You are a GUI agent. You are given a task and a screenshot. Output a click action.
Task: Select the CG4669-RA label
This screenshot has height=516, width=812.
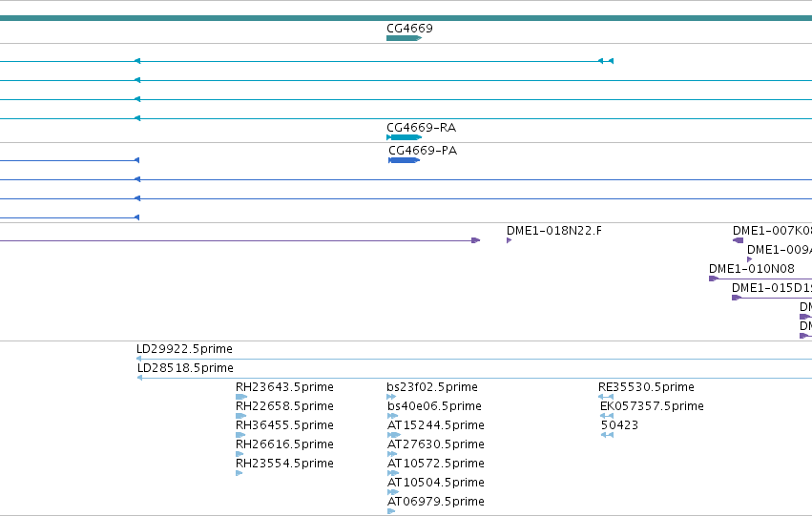pyautogui.click(x=421, y=127)
